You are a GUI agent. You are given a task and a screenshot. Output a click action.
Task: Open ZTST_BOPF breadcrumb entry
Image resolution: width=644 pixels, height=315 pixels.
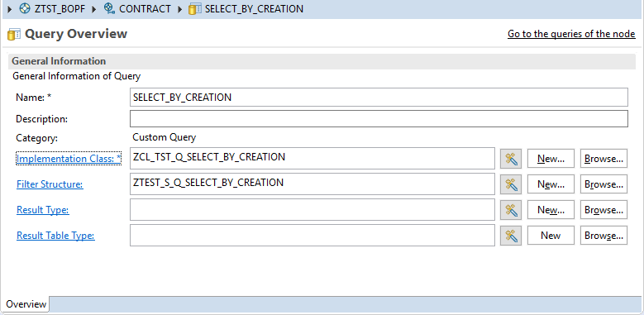coord(60,9)
